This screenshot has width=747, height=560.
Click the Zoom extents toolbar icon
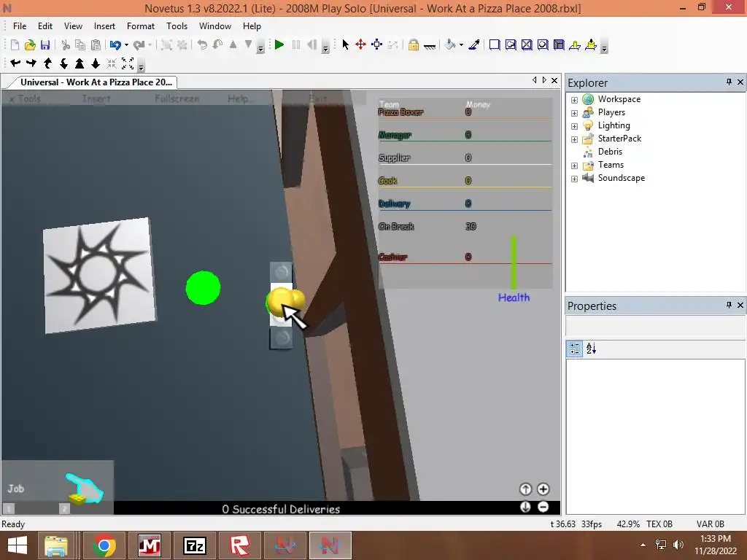128,63
